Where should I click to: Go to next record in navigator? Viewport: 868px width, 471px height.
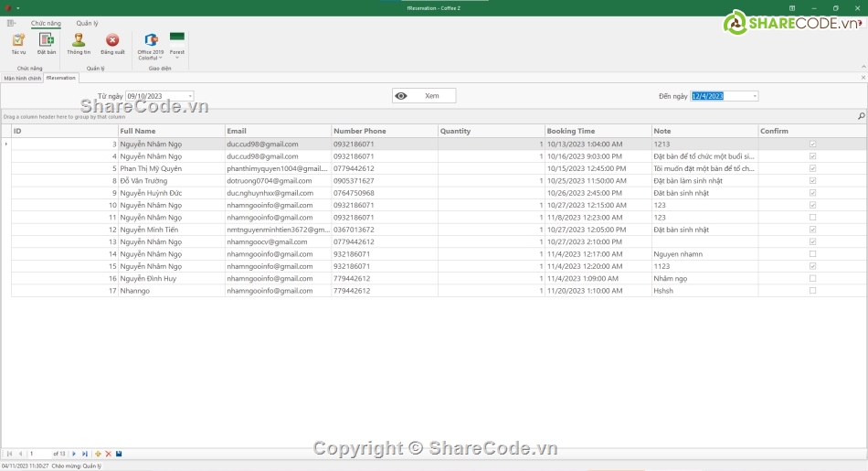point(74,454)
